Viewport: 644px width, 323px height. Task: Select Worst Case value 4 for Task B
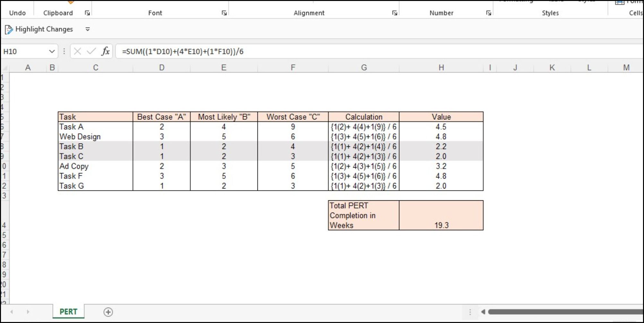(x=293, y=146)
